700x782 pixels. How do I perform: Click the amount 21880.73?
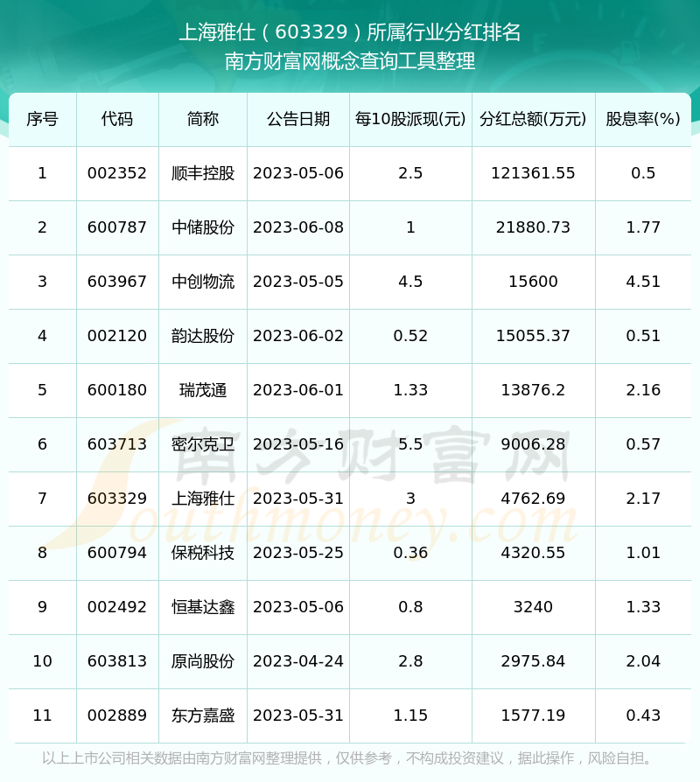pyautogui.click(x=534, y=227)
